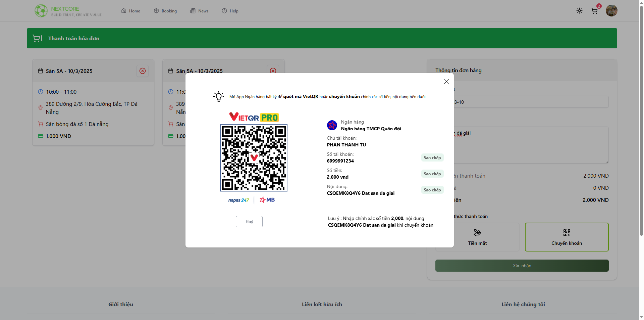The image size is (644, 320).
Task: Open the Booking menu item
Action: pos(165,11)
